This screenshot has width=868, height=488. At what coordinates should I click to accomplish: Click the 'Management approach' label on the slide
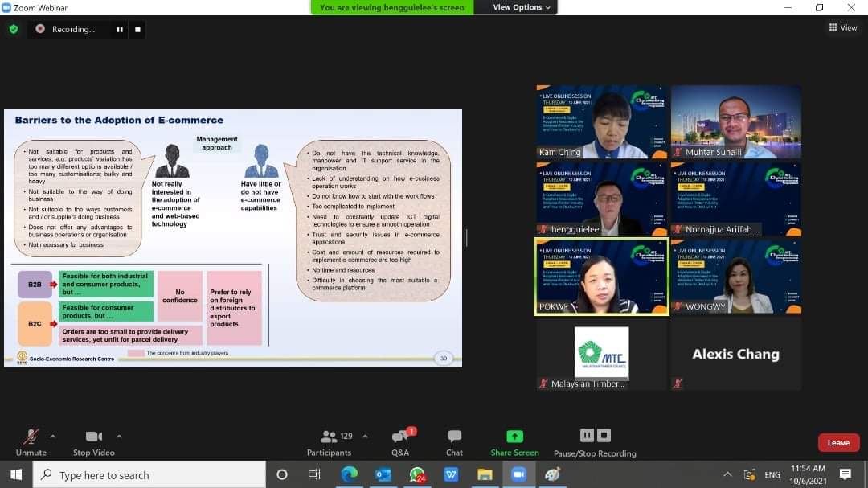point(216,143)
